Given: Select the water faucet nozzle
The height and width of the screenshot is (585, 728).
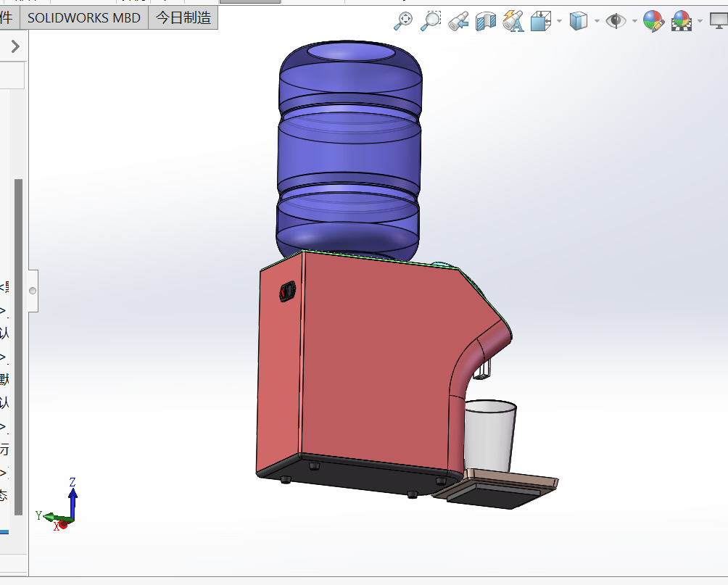Looking at the screenshot, I should (484, 370).
